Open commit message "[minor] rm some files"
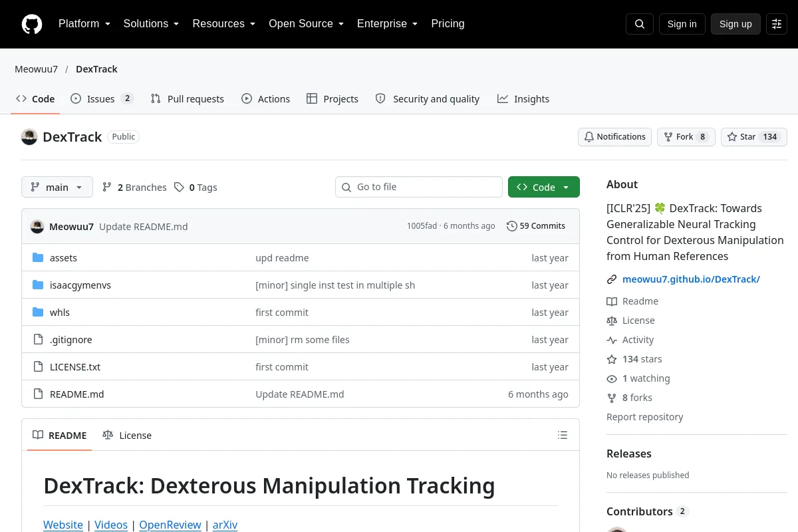The width and height of the screenshot is (798, 532). [x=303, y=340]
